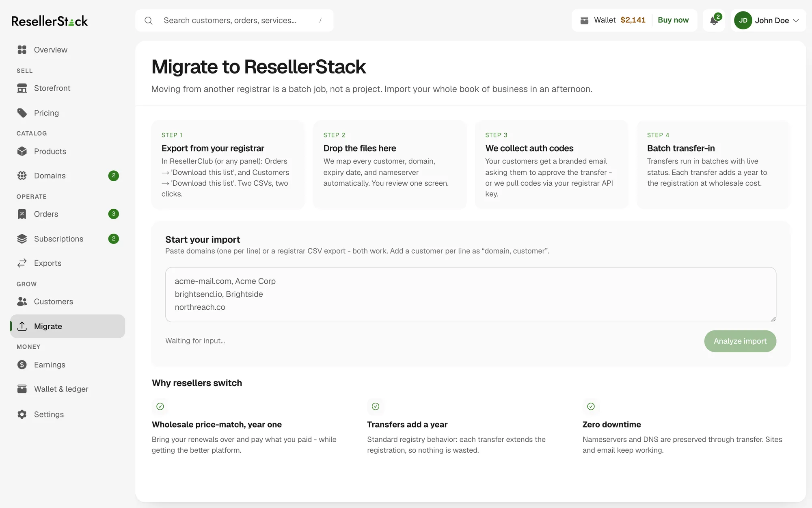Image resolution: width=812 pixels, height=508 pixels.
Task: Click John Doe account name
Action: [772, 20]
